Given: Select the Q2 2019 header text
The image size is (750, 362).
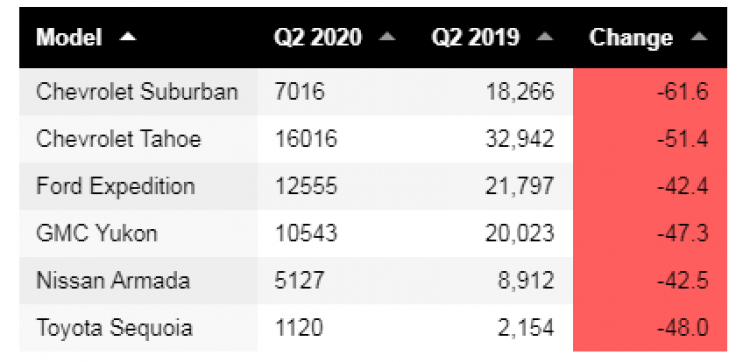Looking at the screenshot, I should coord(475,37).
